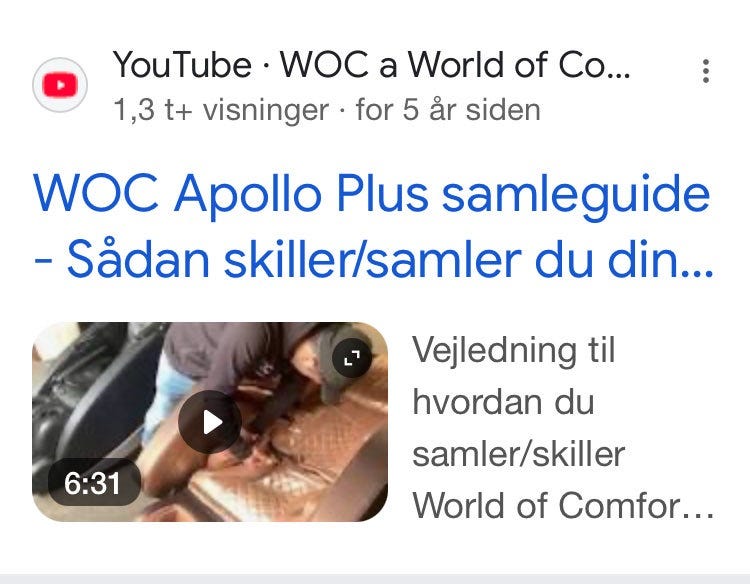Play the video using the play button
This screenshot has width=750, height=584.
click(210, 422)
